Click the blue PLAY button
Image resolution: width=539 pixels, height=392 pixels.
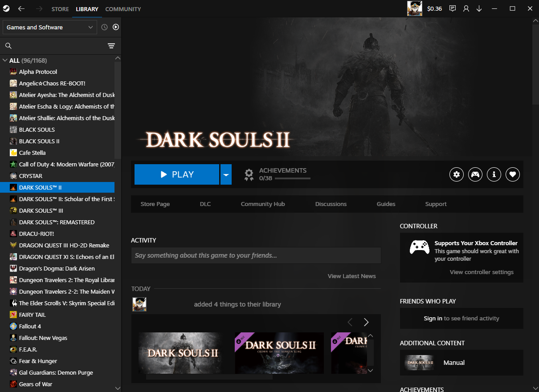(177, 174)
